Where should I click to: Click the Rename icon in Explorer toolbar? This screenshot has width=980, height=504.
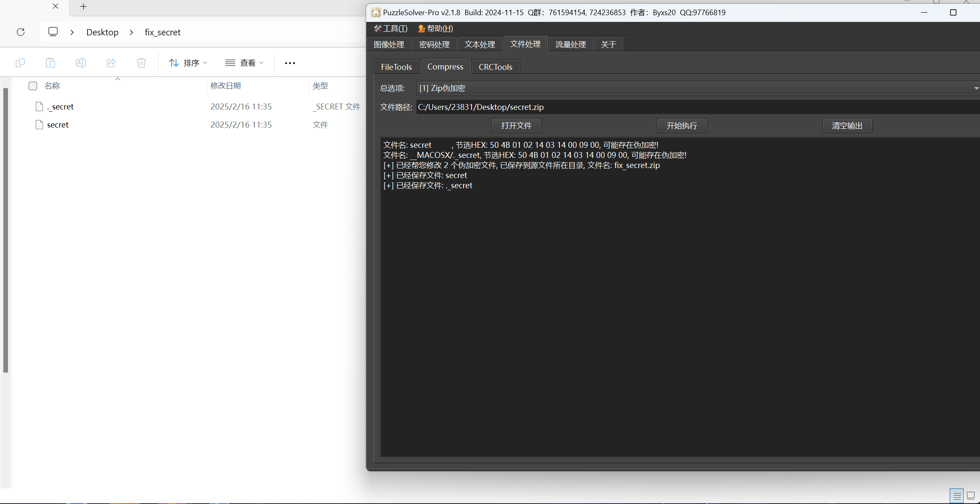tap(81, 63)
